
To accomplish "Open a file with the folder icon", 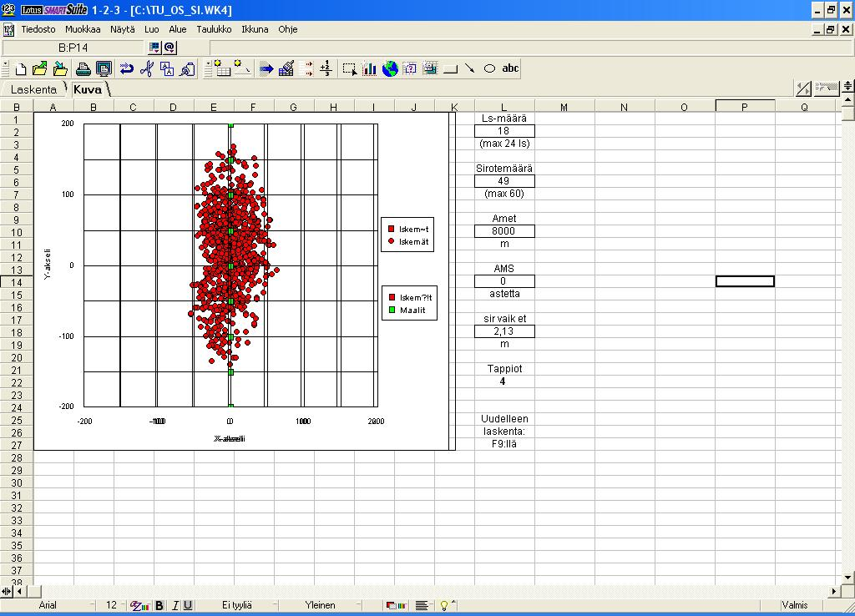I will coord(40,68).
